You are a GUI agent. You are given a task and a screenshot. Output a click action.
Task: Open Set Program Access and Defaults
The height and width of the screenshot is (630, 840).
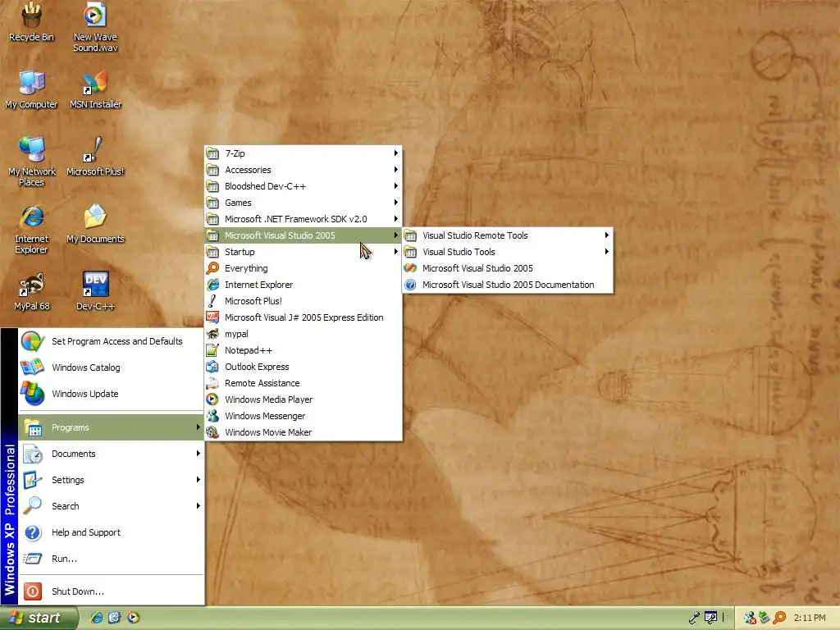[x=112, y=341]
